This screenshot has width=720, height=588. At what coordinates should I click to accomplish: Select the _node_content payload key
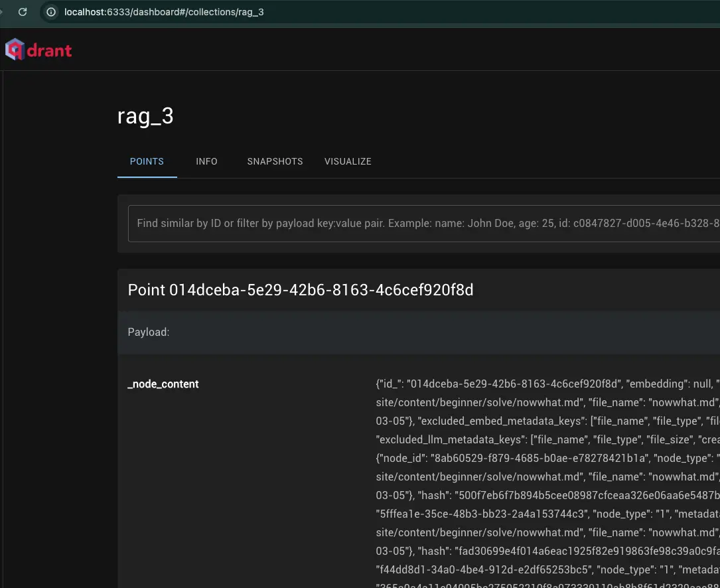pos(163,384)
